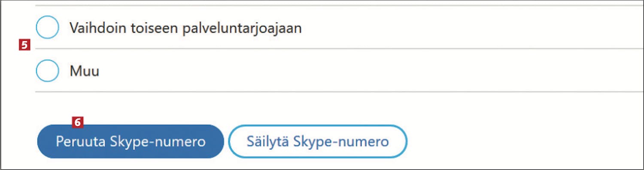Click the empty circle beside 'Vaihdoin toiseen'
644x170 pixels.
pyautogui.click(x=47, y=28)
